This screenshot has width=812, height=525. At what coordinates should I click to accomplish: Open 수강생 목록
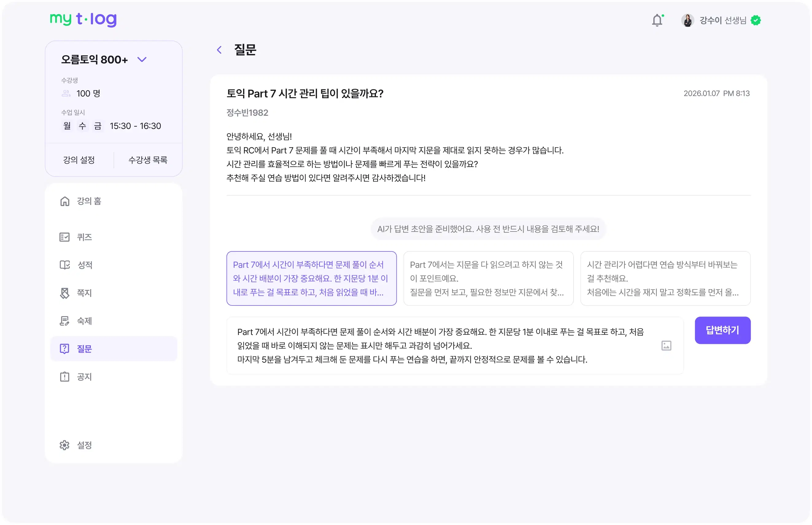point(148,160)
